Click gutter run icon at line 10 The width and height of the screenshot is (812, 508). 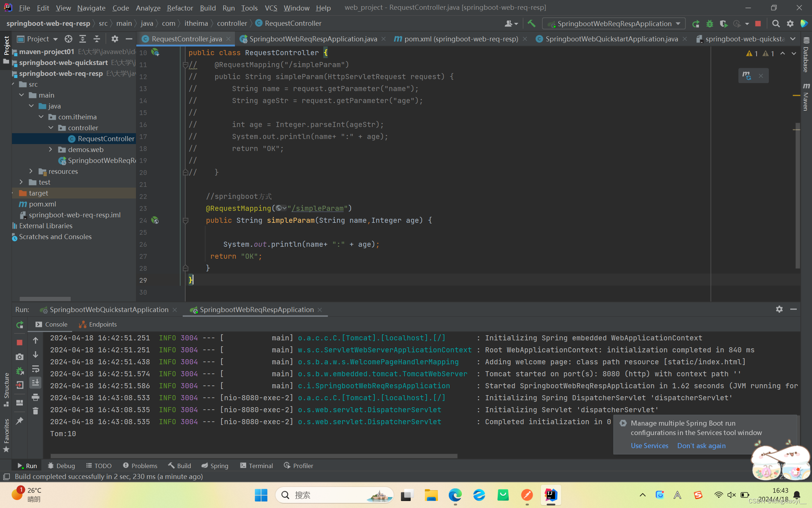[155, 52]
